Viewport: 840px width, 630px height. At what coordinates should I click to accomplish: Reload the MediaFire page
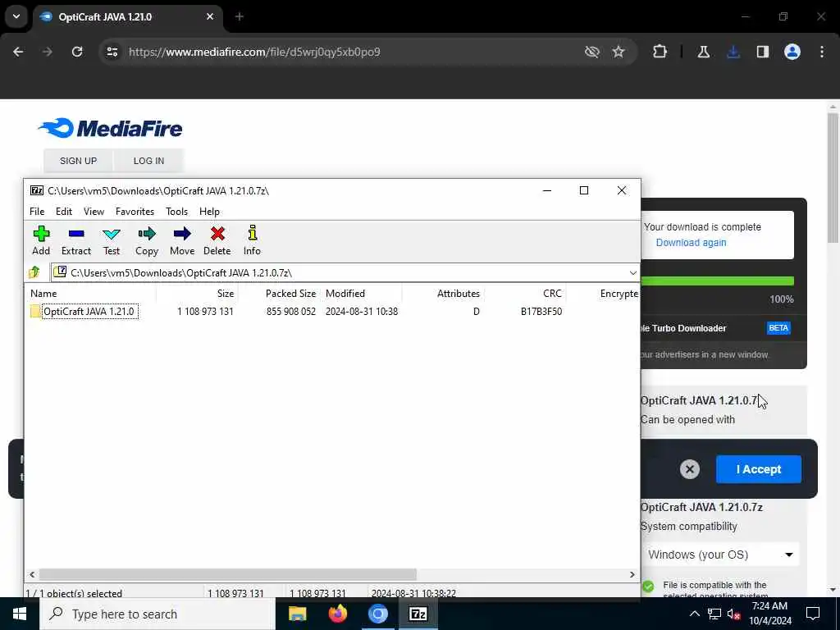pyautogui.click(x=77, y=52)
